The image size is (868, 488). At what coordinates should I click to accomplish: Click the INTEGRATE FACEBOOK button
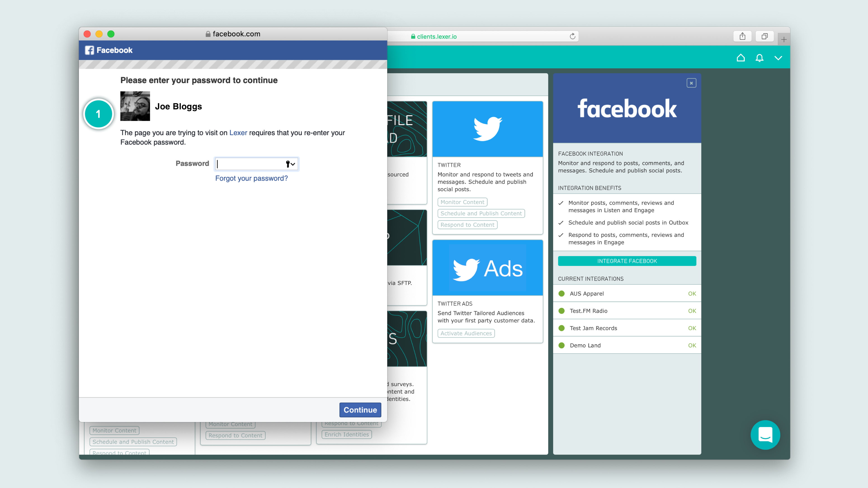pos(627,261)
